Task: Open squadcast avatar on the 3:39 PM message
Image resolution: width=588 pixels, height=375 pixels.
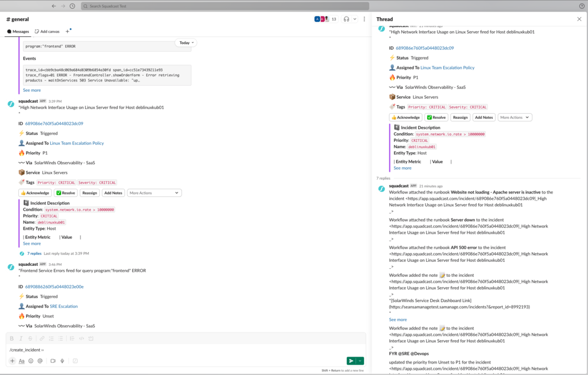Action: (11, 104)
